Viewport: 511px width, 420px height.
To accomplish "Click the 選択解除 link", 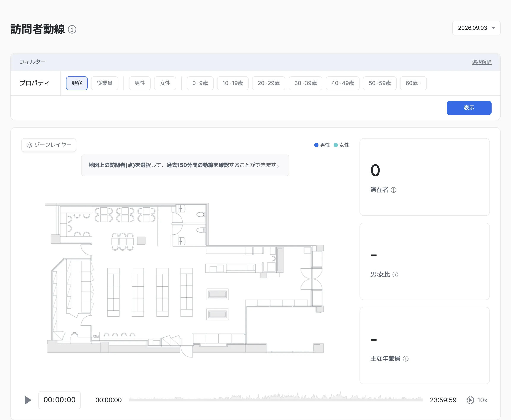I will click(x=481, y=62).
